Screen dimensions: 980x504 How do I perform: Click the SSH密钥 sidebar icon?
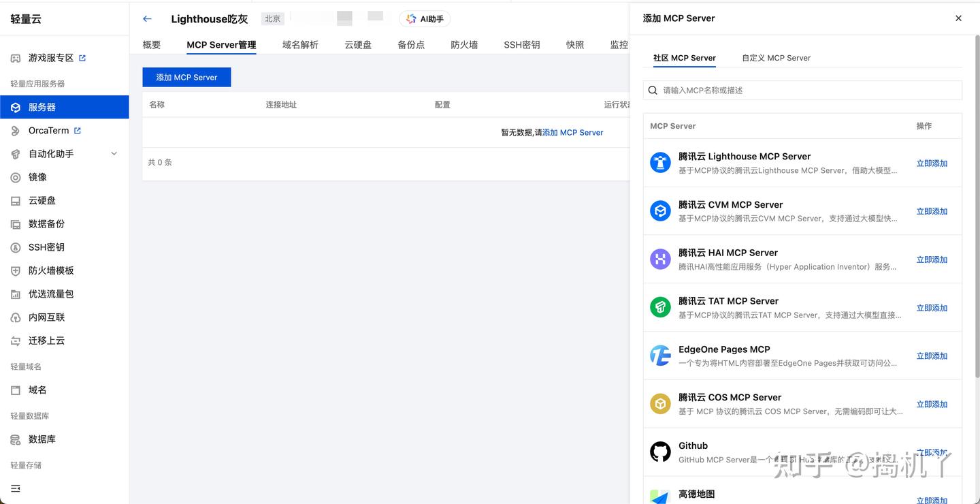pyautogui.click(x=15, y=247)
